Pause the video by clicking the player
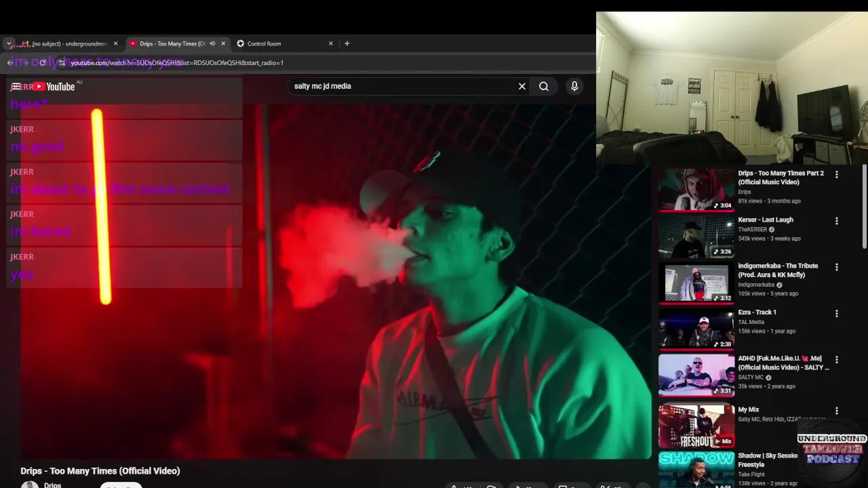The height and width of the screenshot is (488, 868). 336,281
